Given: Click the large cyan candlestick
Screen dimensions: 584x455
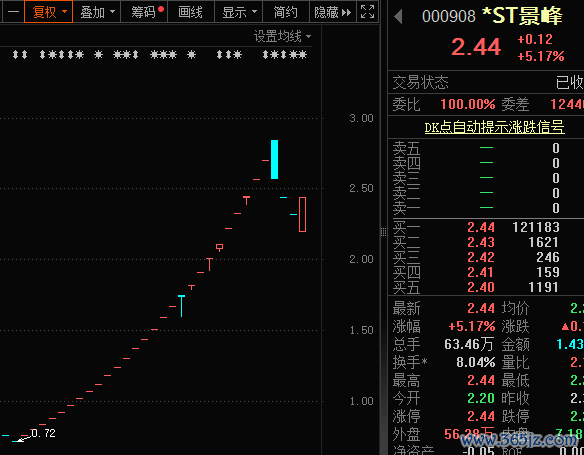Looking at the screenshot, I should click(x=274, y=159).
